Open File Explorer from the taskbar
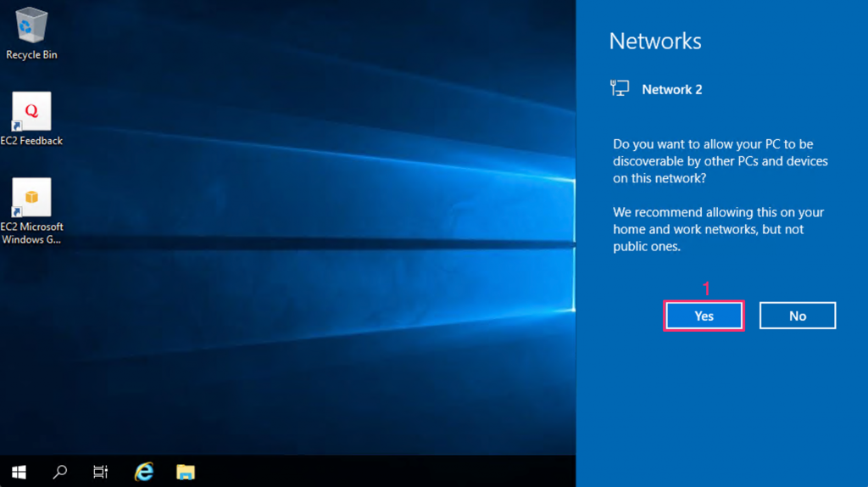 coord(186,472)
